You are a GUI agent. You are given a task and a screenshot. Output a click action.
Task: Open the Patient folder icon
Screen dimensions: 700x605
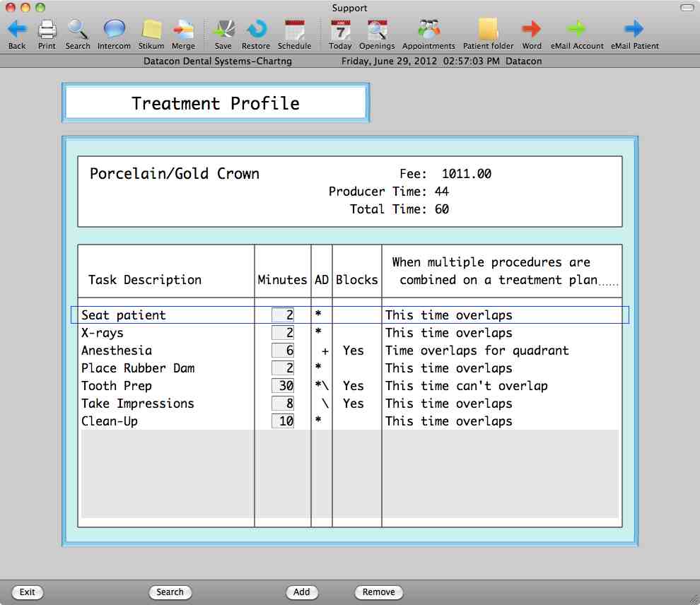(488, 29)
